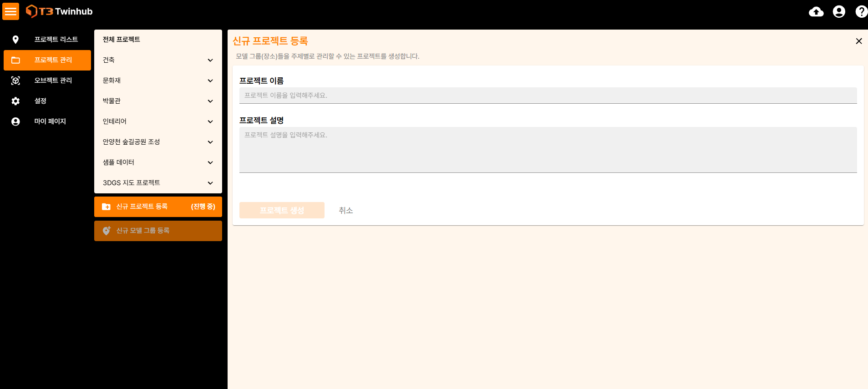The width and height of the screenshot is (868, 389).
Task: Select 프로젝트 관리 menu item
Action: [47, 60]
